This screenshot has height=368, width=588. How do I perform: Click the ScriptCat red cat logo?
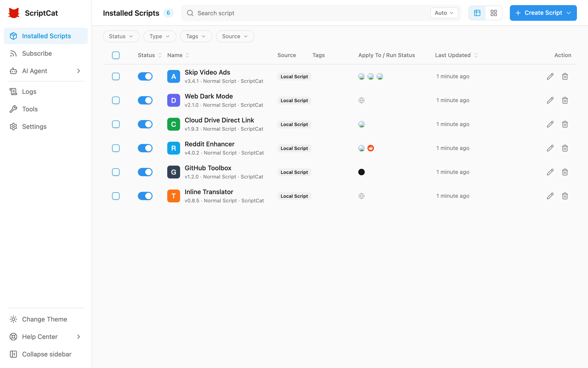click(14, 13)
